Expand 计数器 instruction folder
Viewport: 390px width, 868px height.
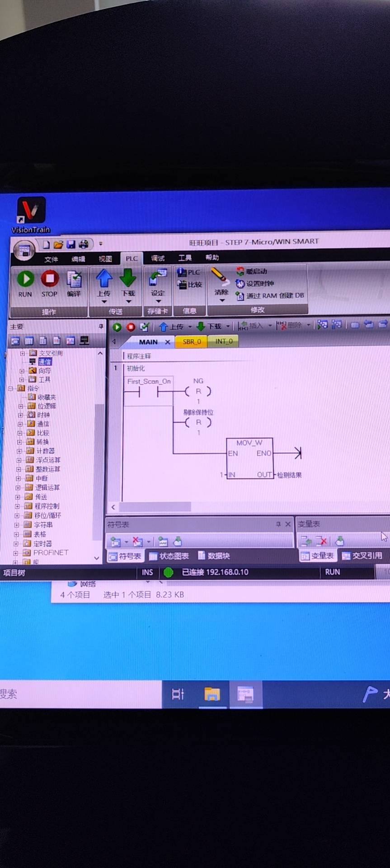19,451
